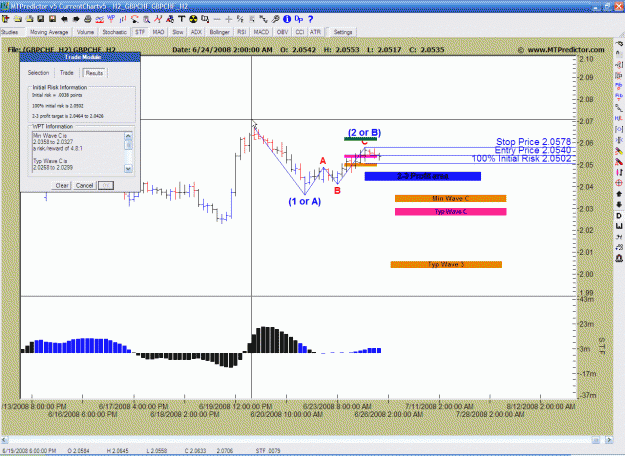The height and width of the screenshot is (456, 625).
Task: Click the left arrow back icon
Action: (x=64, y=19)
